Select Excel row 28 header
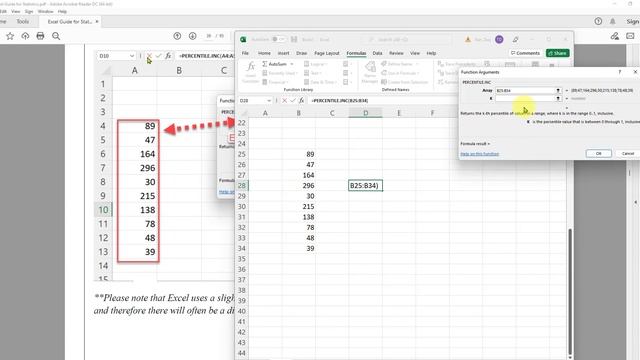The width and height of the screenshot is (640, 360). [242, 185]
